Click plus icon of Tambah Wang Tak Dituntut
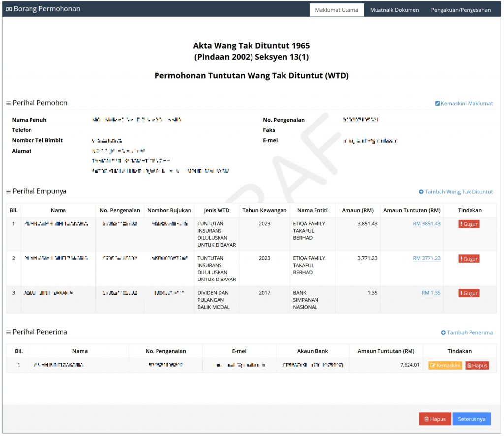 pos(421,192)
